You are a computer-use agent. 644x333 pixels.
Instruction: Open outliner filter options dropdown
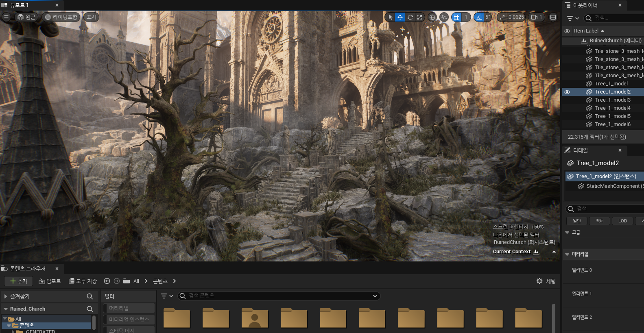coord(573,18)
